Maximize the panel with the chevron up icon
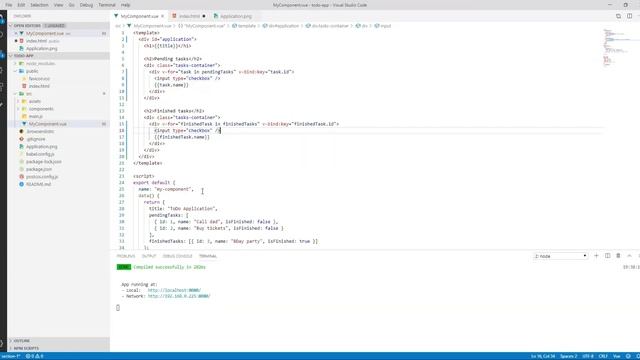Viewport: 640px width, 360px height. [629, 256]
